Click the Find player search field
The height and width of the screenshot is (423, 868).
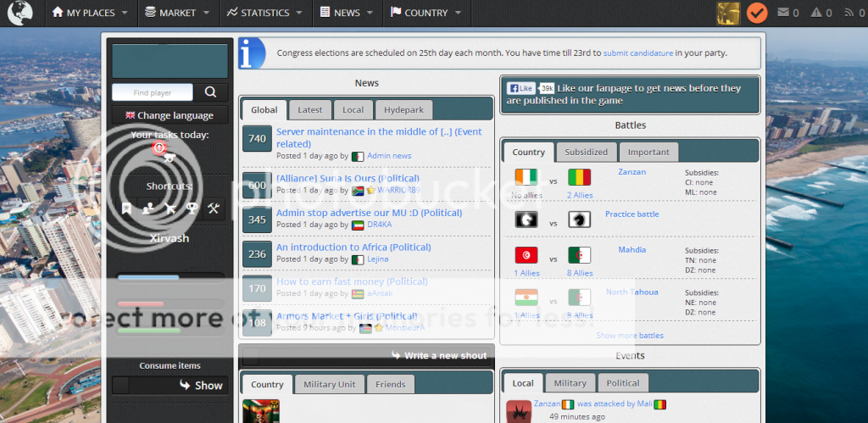click(153, 92)
